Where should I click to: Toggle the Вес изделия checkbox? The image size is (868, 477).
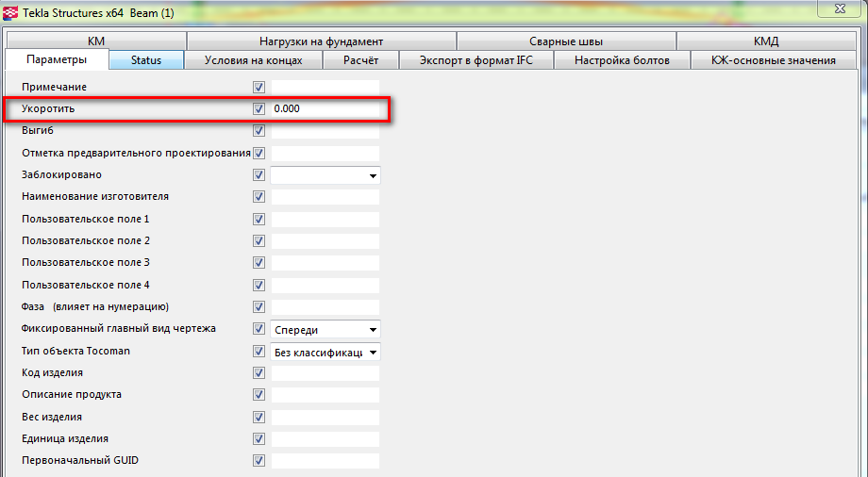pyautogui.click(x=259, y=418)
